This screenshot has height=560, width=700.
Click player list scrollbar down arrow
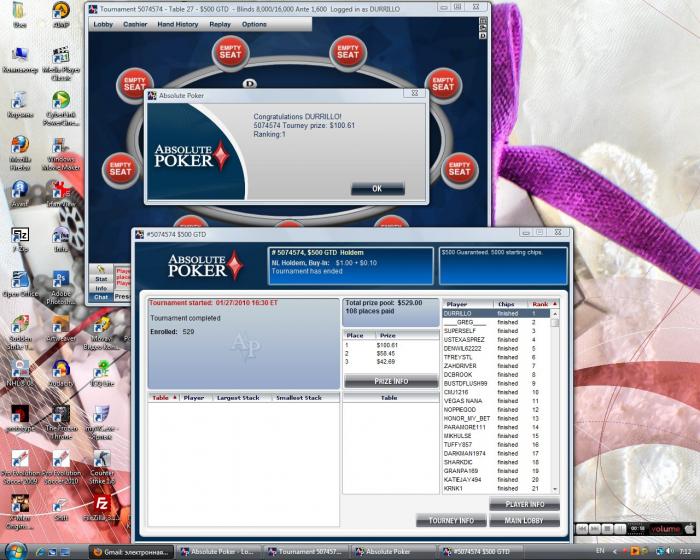coord(555,489)
